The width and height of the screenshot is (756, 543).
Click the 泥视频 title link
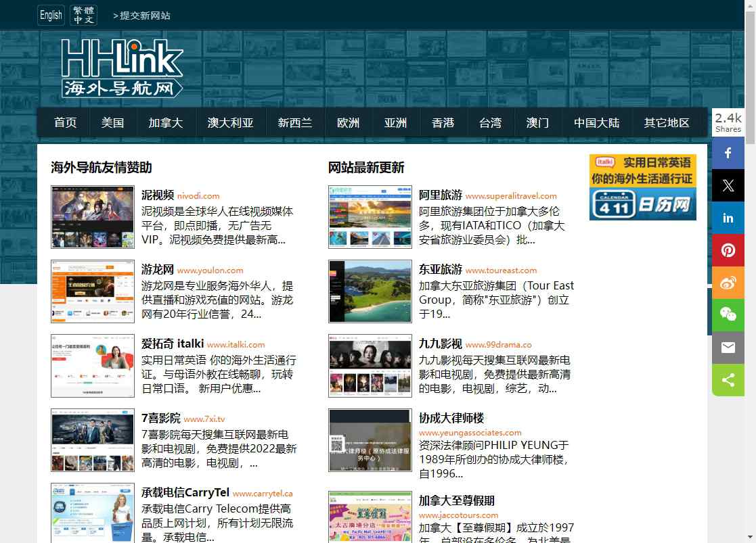157,195
